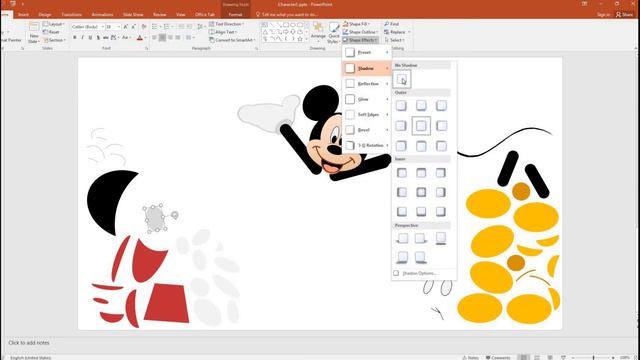Toggle Center alignment in Paragraph group
Screen dimensions: 640x360
(x=162, y=38)
